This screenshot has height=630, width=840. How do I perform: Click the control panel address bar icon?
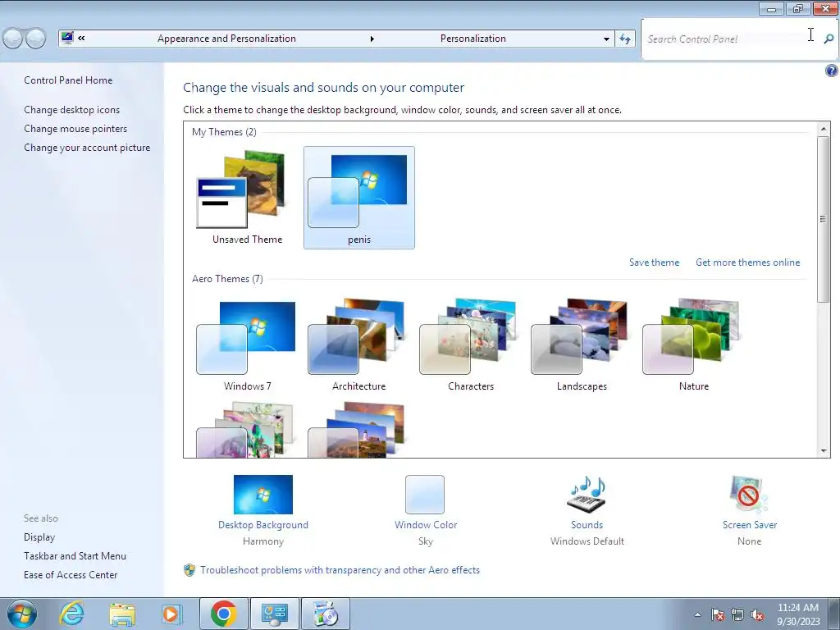coord(67,38)
